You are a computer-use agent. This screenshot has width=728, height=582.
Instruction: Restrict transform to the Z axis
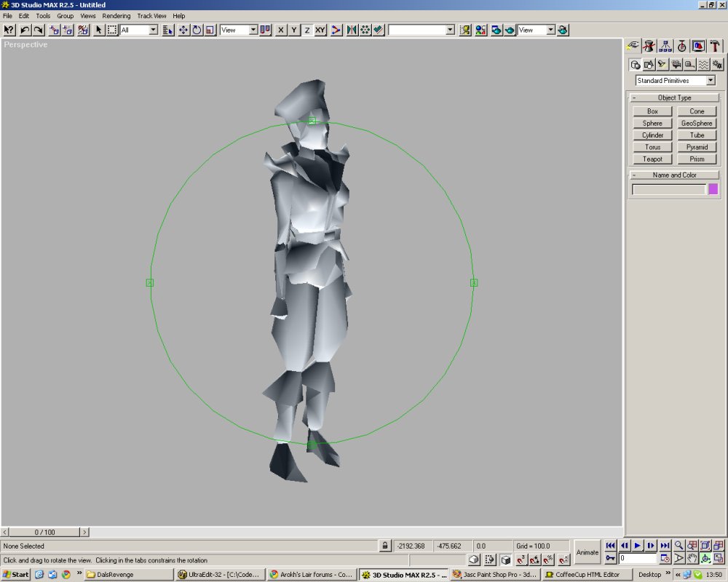pos(307,30)
